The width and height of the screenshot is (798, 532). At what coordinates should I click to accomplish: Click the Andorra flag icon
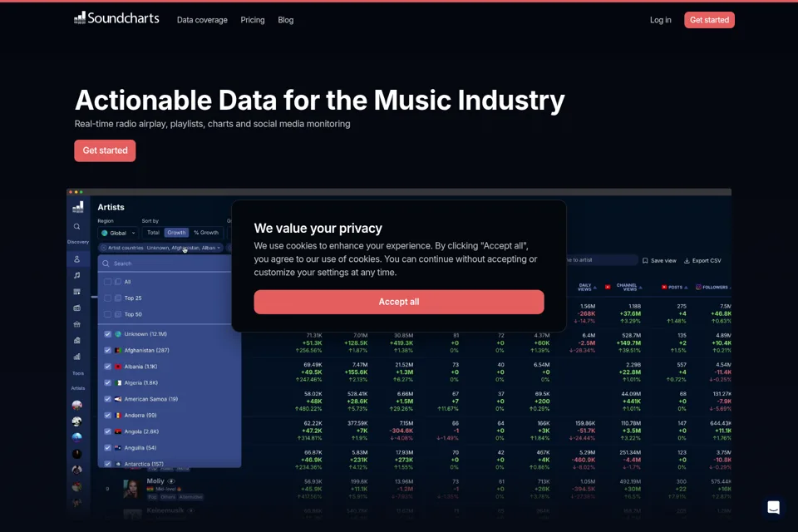(118, 416)
